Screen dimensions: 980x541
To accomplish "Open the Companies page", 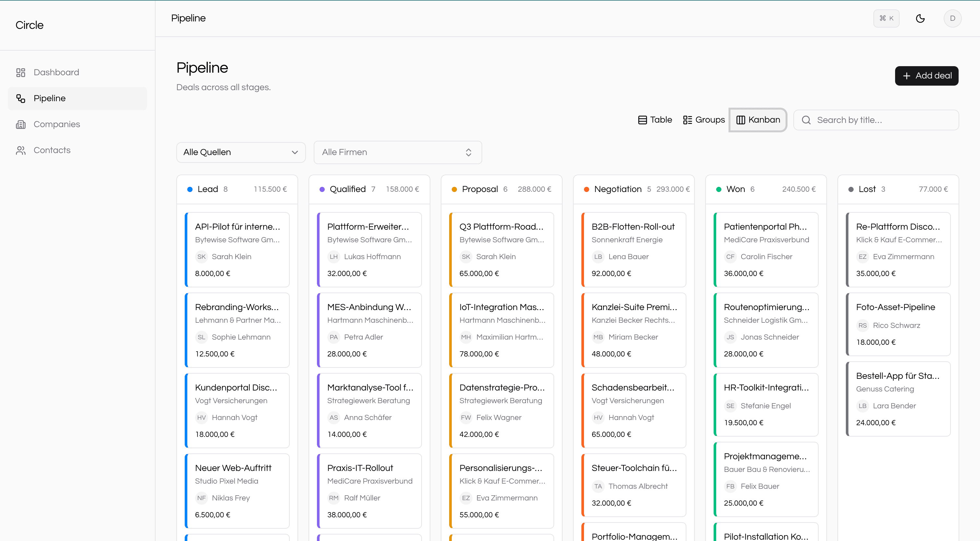I will (77, 124).
